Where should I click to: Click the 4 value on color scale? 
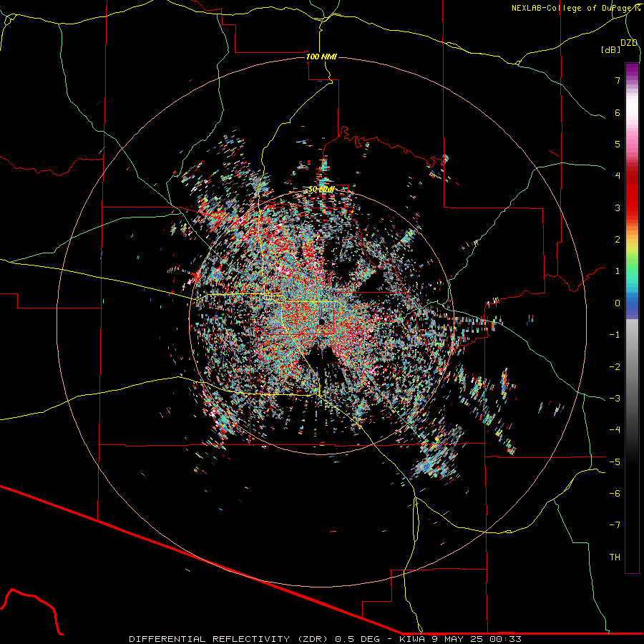pyautogui.click(x=618, y=176)
